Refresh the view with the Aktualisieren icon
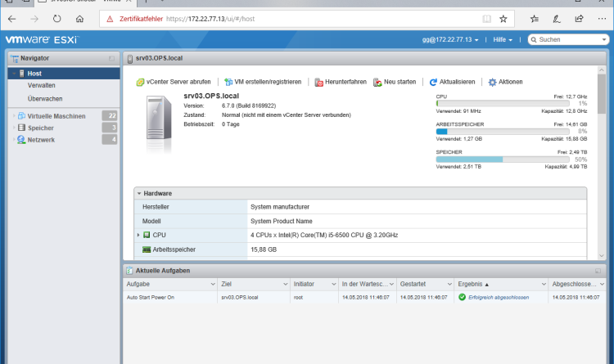This screenshot has height=364, width=614. pyautogui.click(x=433, y=82)
